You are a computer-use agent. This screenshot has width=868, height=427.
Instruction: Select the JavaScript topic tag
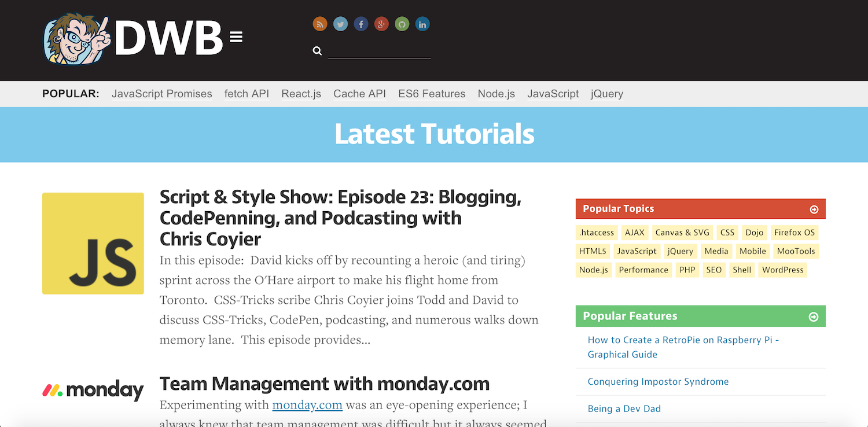[637, 251]
